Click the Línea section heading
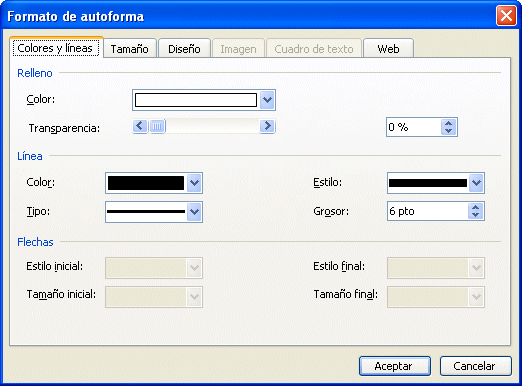Image resolution: width=522 pixels, height=386 pixels. pyautogui.click(x=30, y=156)
